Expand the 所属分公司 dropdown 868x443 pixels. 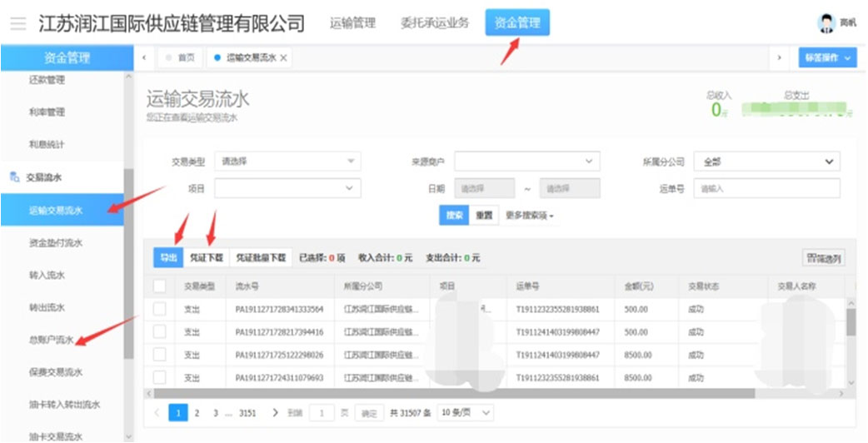click(767, 162)
